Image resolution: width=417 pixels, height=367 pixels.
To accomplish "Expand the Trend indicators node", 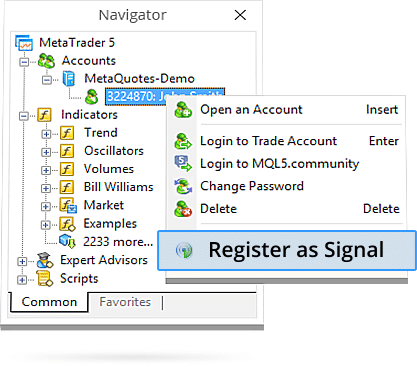I will click(x=46, y=134).
